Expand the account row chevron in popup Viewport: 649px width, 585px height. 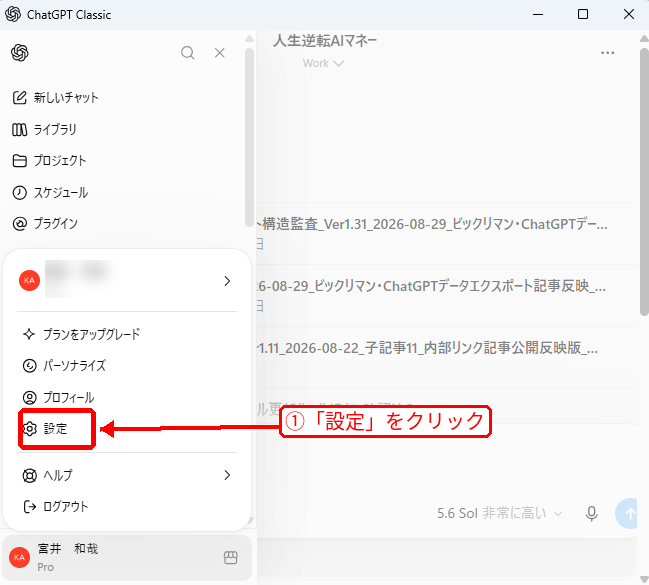click(x=227, y=281)
